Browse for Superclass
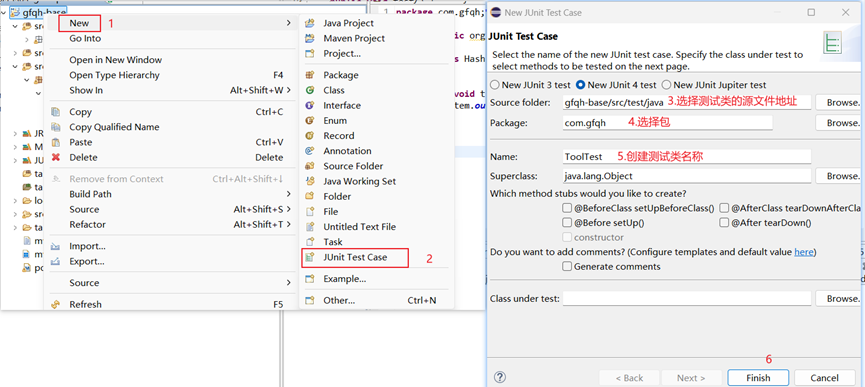The width and height of the screenshot is (865, 387). tap(839, 176)
